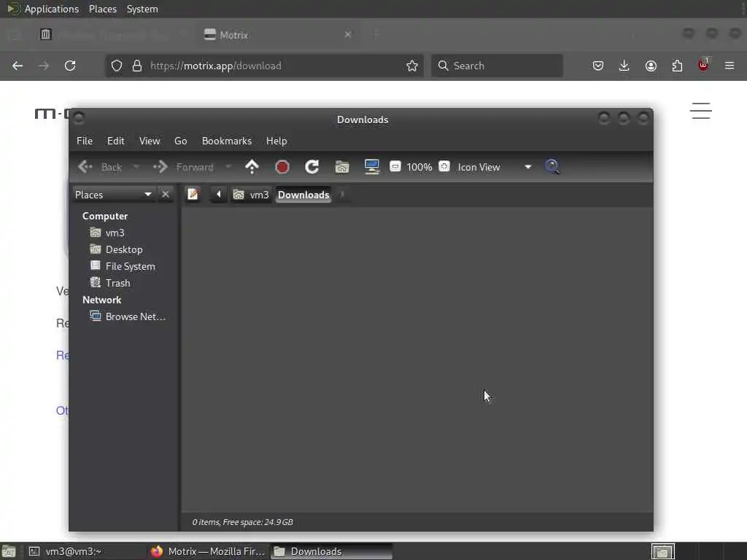Open the Help menu
Image resolution: width=747 pixels, height=560 pixels.
point(276,141)
